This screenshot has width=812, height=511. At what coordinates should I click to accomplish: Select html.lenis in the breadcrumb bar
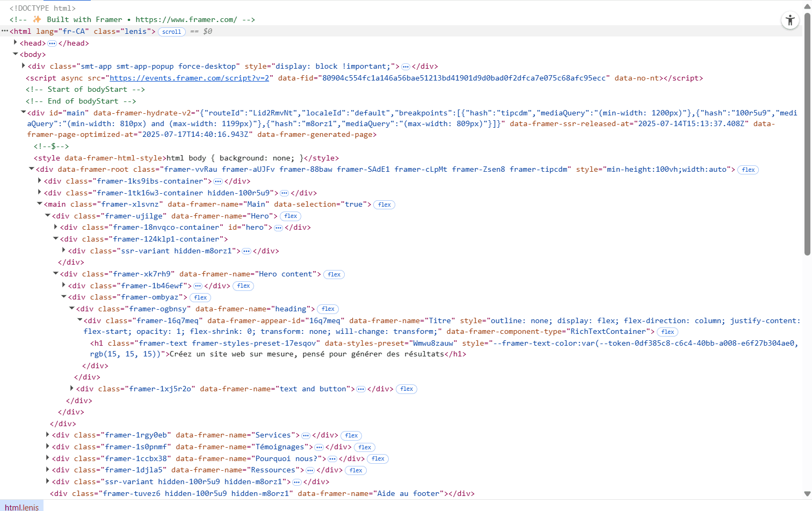tap(22, 507)
